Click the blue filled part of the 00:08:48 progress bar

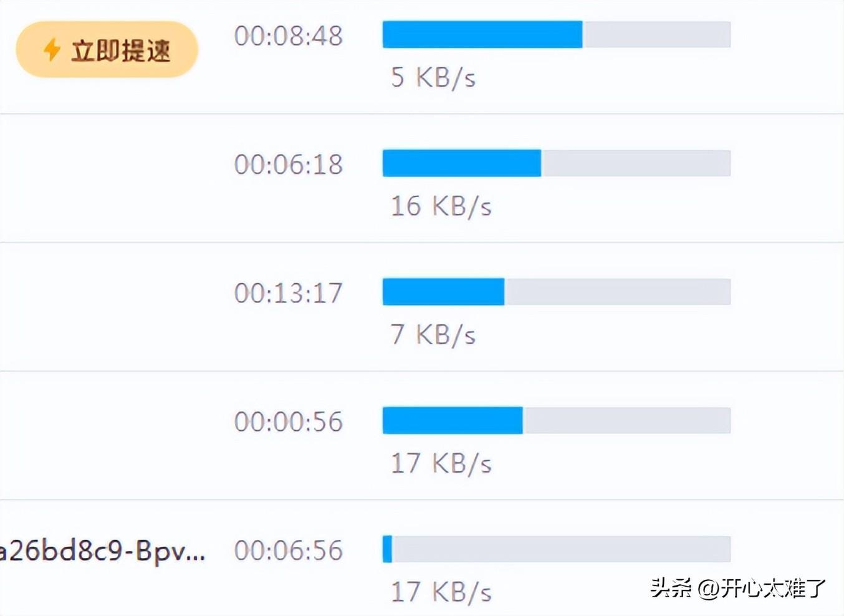click(x=482, y=35)
